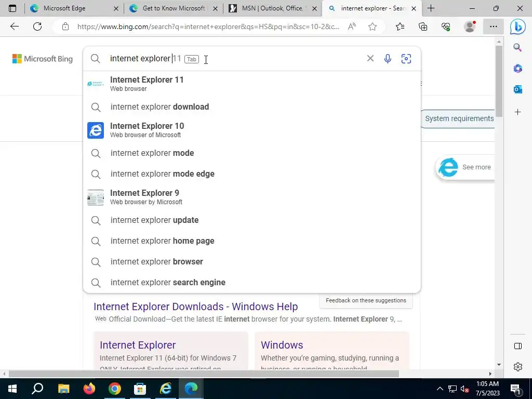Pick internet explorer mode suggestion
Screen dimensions: 532x399
point(252,153)
